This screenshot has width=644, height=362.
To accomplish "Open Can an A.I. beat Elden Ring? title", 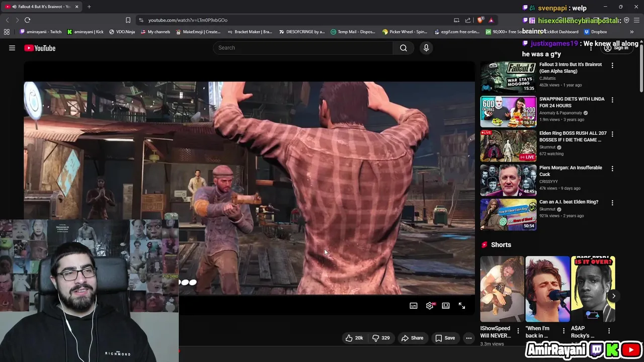I will [569, 202].
